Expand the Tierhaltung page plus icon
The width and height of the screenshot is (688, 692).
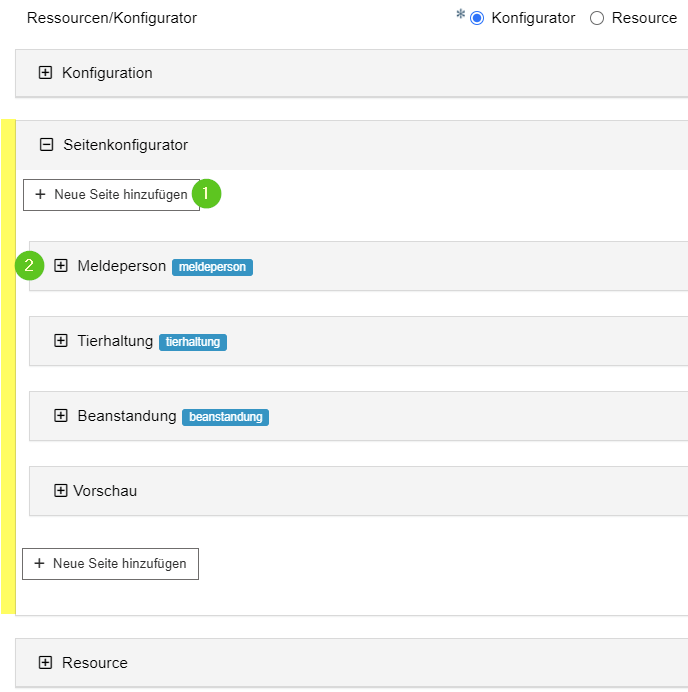click(60, 341)
